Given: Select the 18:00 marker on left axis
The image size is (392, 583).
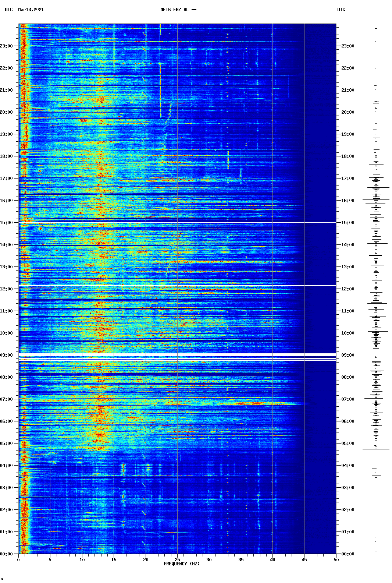Looking at the screenshot, I should tap(7, 156).
